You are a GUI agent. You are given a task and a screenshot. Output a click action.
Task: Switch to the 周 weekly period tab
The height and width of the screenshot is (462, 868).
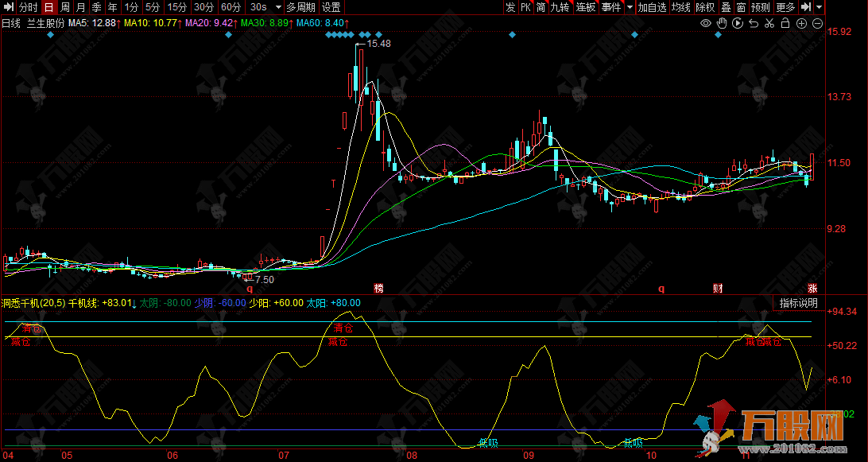[65, 7]
